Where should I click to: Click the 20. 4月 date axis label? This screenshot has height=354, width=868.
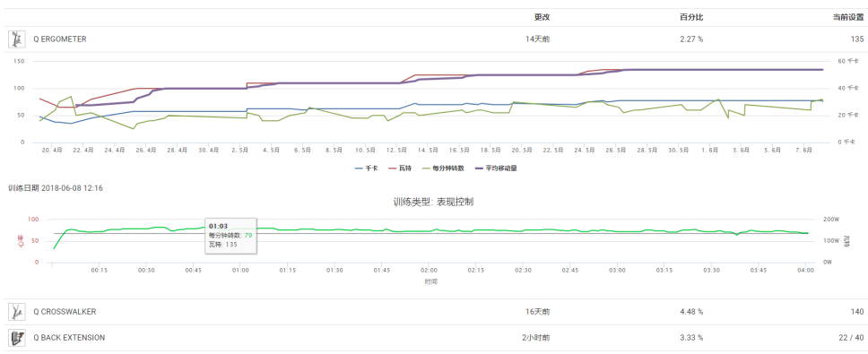tap(53, 151)
